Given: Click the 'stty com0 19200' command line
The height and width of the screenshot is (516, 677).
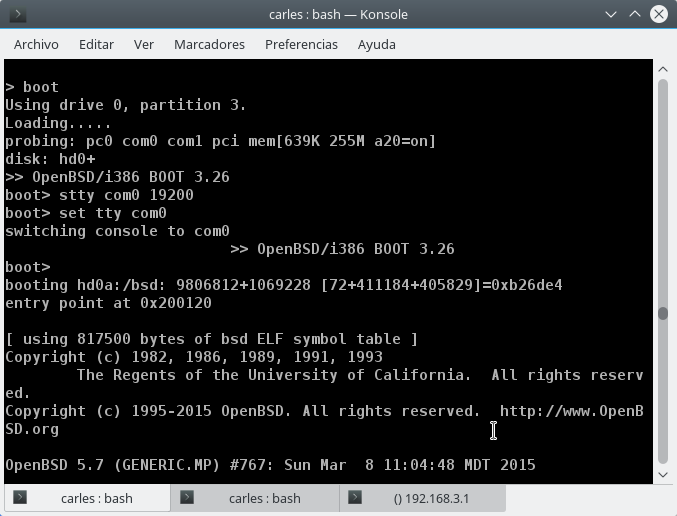Looking at the screenshot, I should tap(99, 195).
